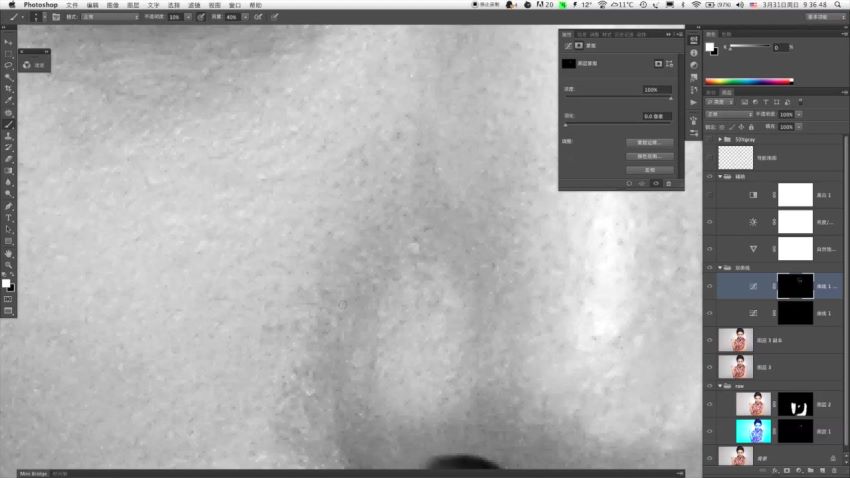This screenshot has height=478, width=850.
Task: Open the brush flow dropdown arrow
Action: [245, 17]
